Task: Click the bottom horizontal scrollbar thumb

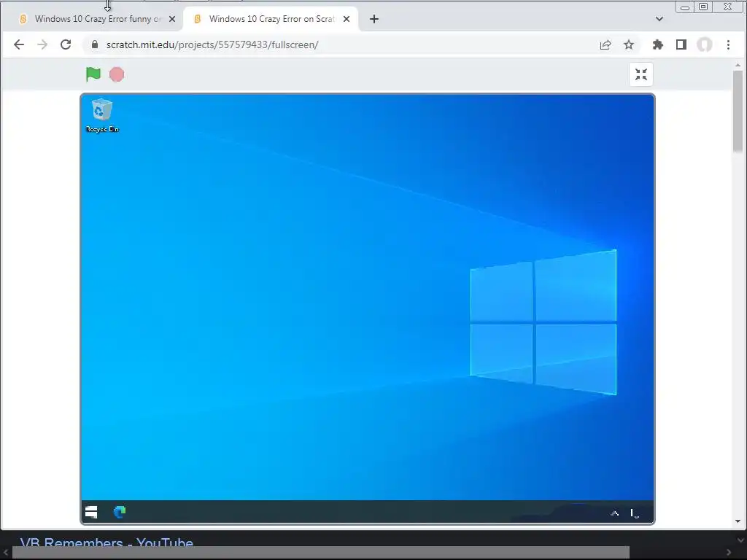Action: tap(321, 553)
